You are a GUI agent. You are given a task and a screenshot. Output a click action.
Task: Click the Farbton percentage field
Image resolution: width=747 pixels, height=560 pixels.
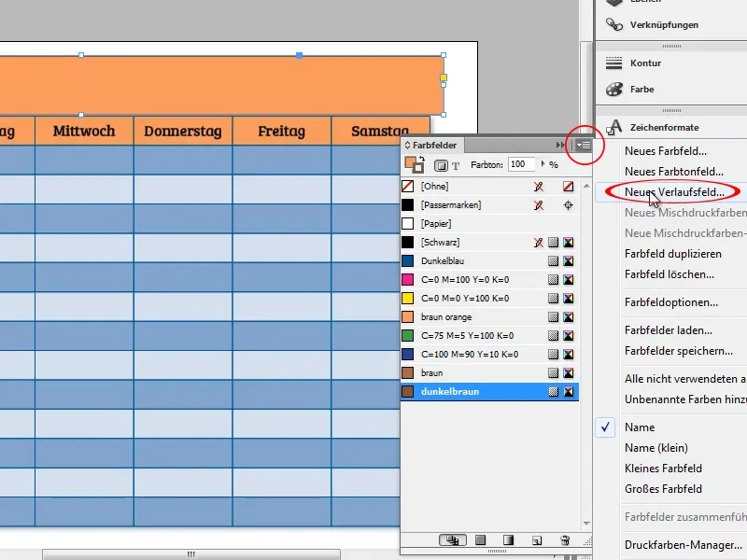(x=521, y=165)
